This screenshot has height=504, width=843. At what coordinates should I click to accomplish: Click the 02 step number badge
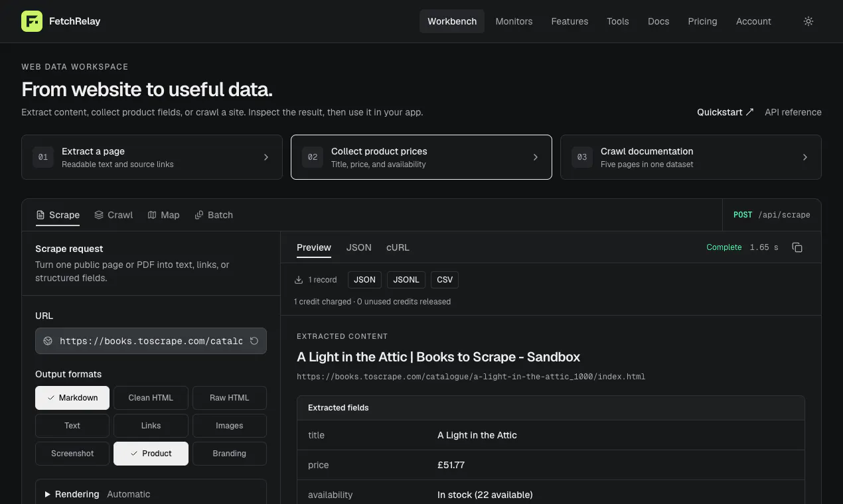click(x=313, y=157)
